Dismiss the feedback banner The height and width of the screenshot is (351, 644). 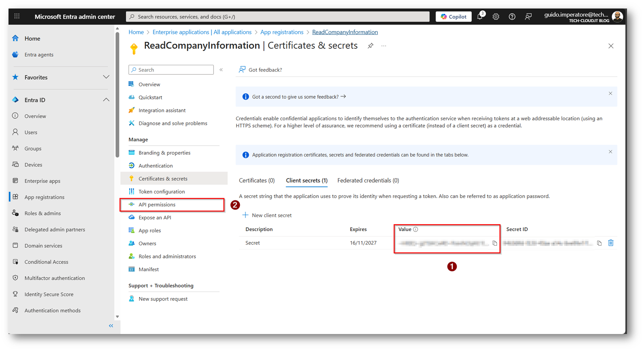click(610, 94)
